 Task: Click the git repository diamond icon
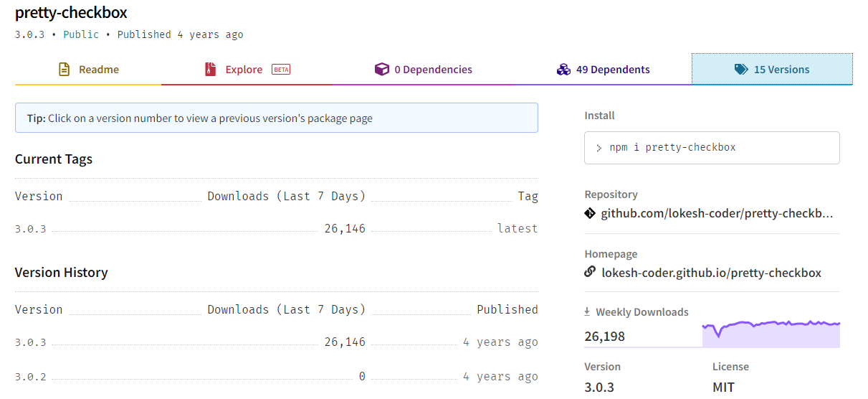click(x=590, y=213)
